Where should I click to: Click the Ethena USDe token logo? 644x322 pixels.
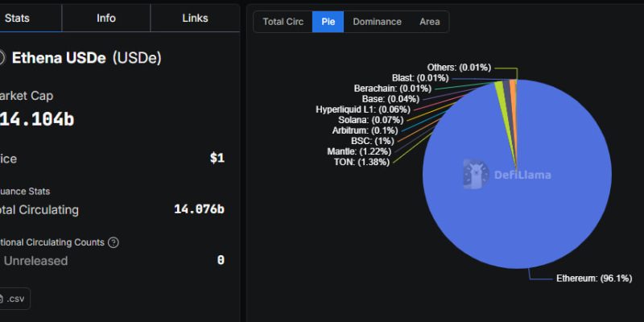2,58
